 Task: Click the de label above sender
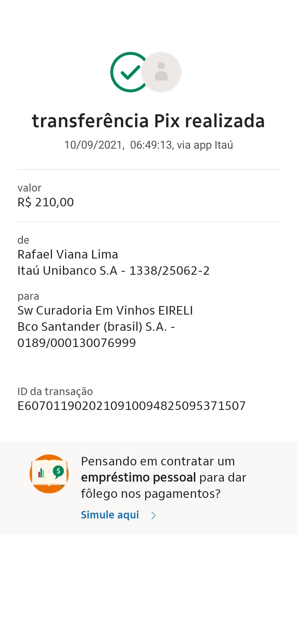pyautogui.click(x=23, y=240)
